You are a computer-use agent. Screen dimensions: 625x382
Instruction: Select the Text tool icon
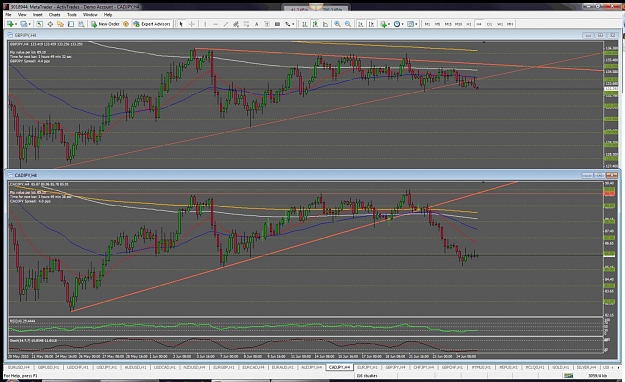(256, 24)
